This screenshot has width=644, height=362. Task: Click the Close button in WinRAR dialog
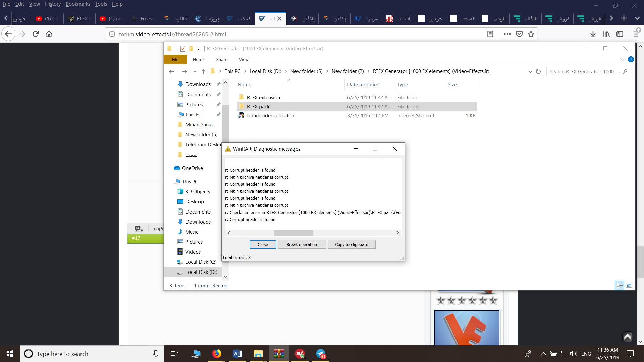263,244
